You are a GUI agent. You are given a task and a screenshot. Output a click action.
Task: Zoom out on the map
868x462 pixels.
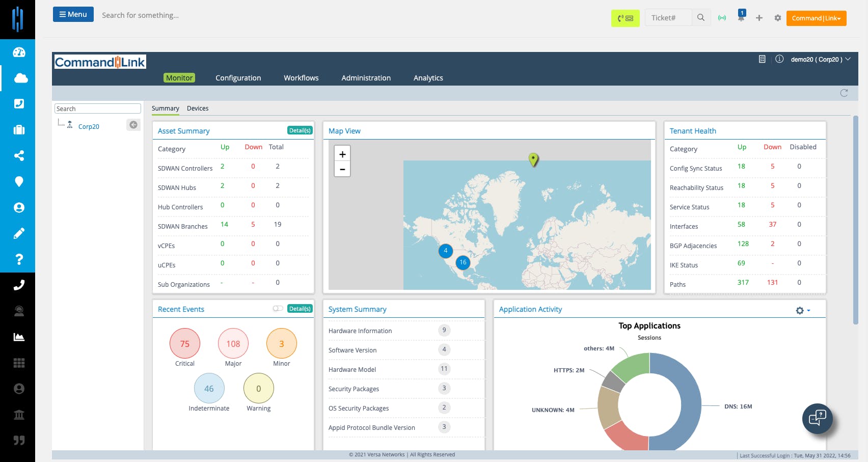pos(342,169)
